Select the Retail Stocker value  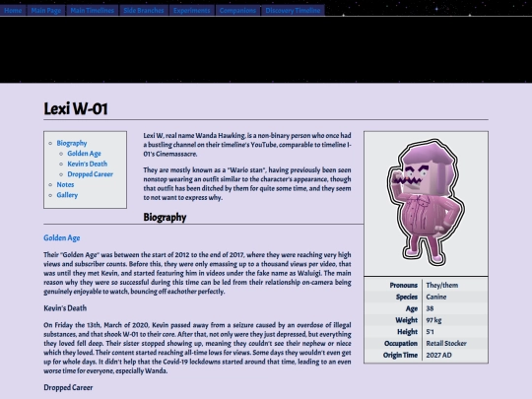point(446,344)
